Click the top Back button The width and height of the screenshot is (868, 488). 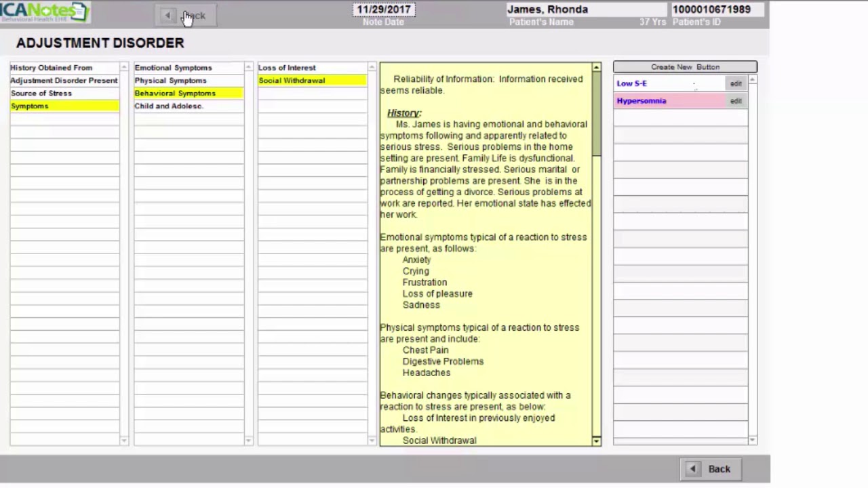185,15
